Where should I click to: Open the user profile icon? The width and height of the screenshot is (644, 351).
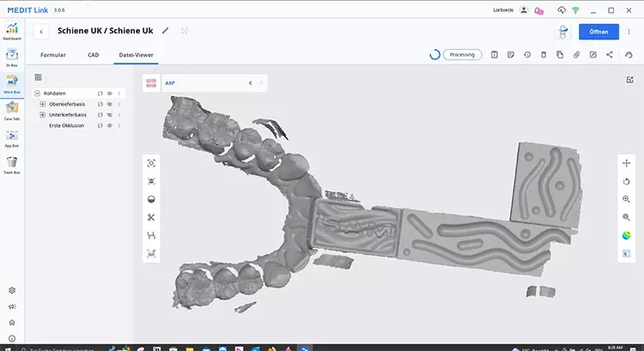tap(524, 9)
